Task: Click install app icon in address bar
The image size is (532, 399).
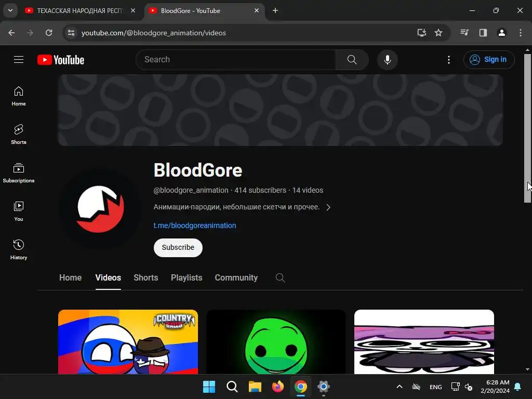Action: pyautogui.click(x=421, y=33)
